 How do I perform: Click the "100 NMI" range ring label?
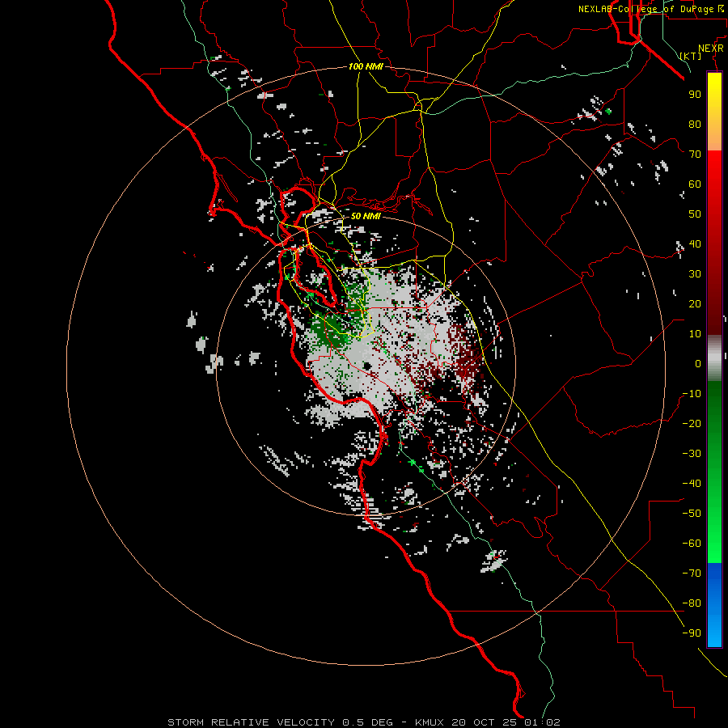(x=366, y=66)
